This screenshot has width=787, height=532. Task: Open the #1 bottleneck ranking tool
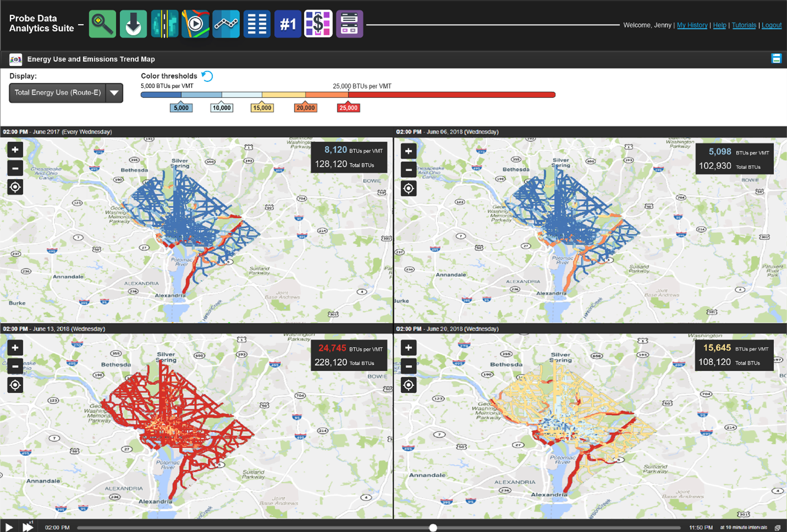click(288, 24)
